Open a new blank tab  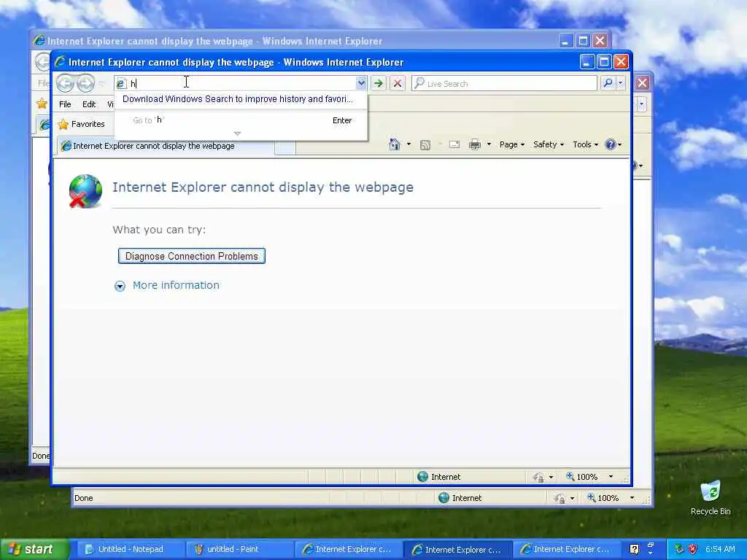click(285, 147)
